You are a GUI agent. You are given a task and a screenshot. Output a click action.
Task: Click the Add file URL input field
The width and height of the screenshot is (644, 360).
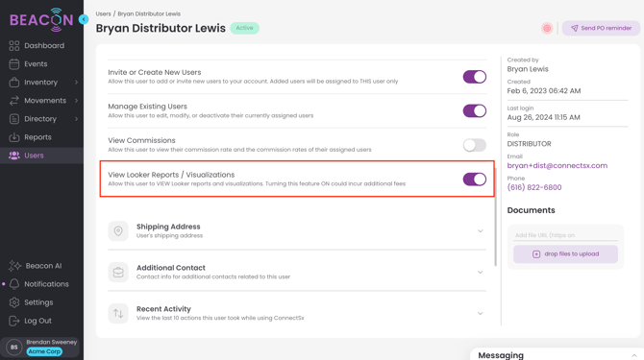coord(565,235)
